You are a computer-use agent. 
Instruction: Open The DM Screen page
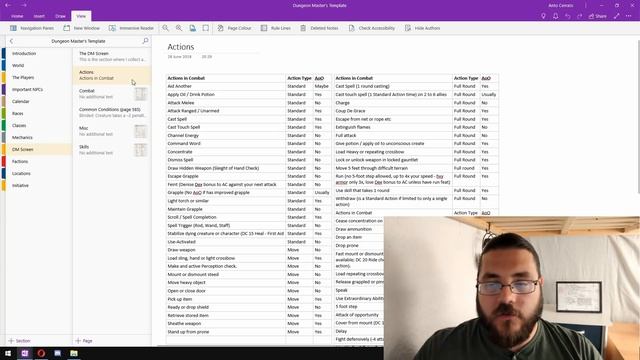(x=112, y=56)
